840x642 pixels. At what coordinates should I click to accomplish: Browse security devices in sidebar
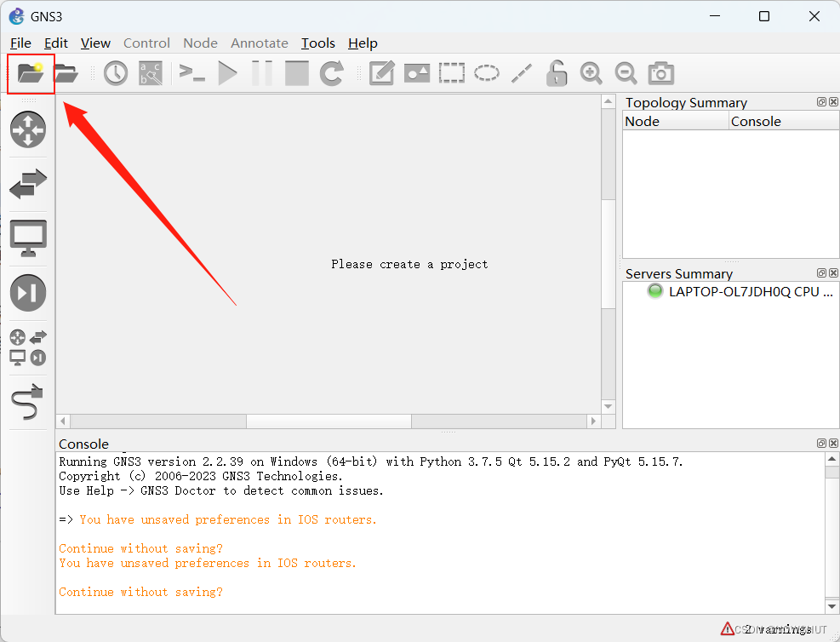coord(28,293)
